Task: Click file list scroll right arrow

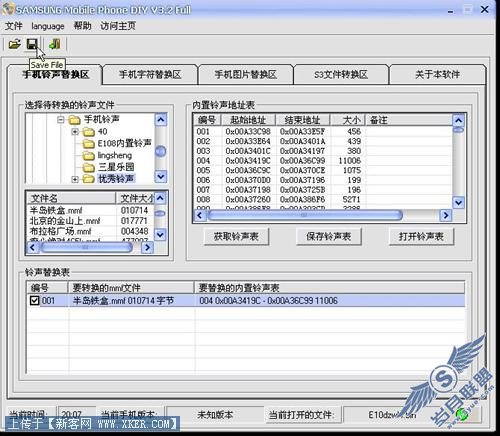Action: [147, 247]
